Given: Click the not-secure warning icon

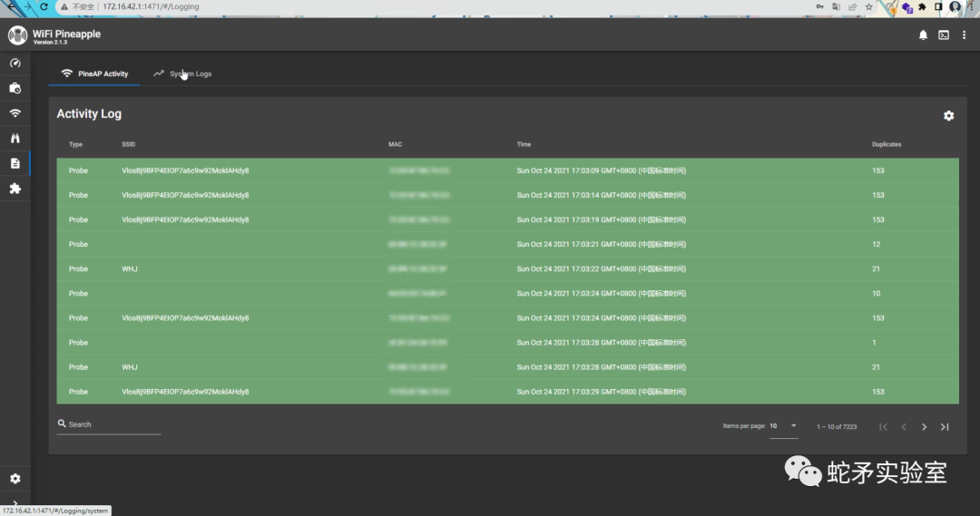Looking at the screenshot, I should 64,7.
